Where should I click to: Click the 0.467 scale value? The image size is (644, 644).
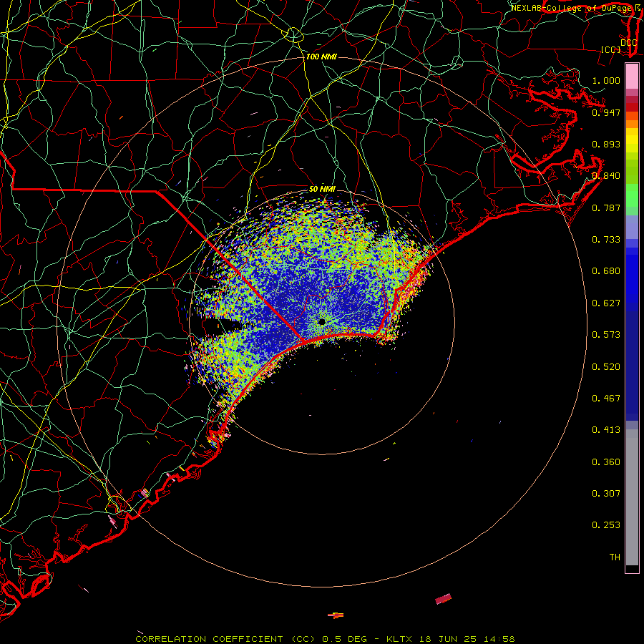[606, 399]
